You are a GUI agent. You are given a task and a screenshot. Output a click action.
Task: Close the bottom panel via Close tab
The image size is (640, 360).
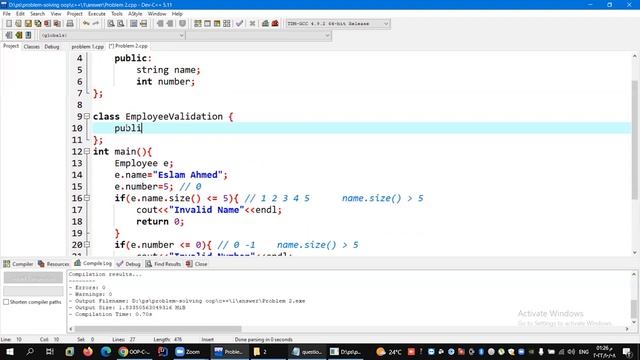197,264
